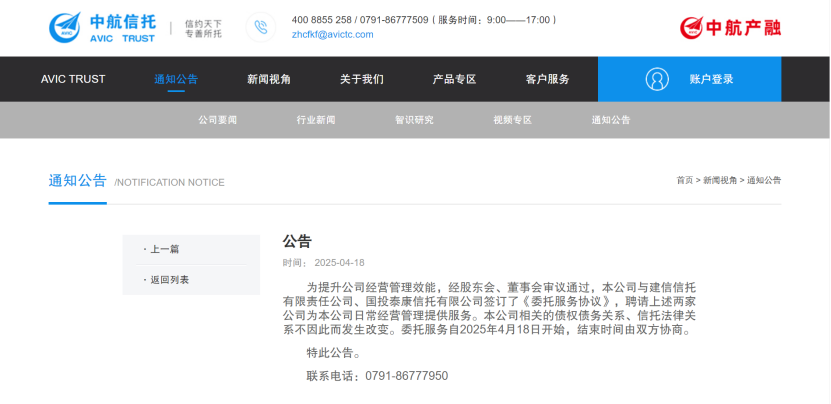Select the 通知公告 main navigation item
This screenshot has height=404, width=831.
tap(176, 79)
